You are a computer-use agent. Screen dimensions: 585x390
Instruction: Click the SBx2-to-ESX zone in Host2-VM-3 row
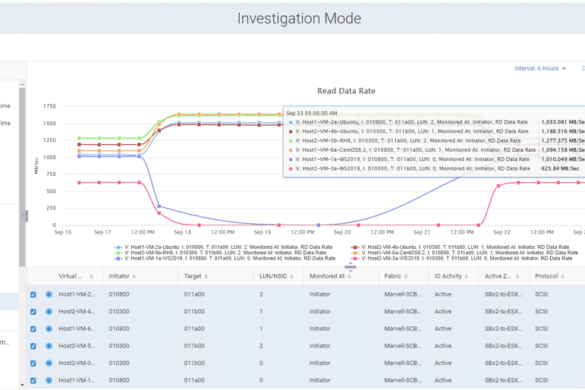click(x=503, y=363)
